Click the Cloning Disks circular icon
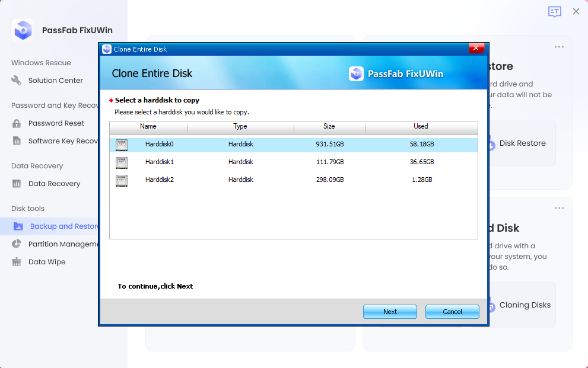Screen dimensions: 588x368 (x=491, y=305)
